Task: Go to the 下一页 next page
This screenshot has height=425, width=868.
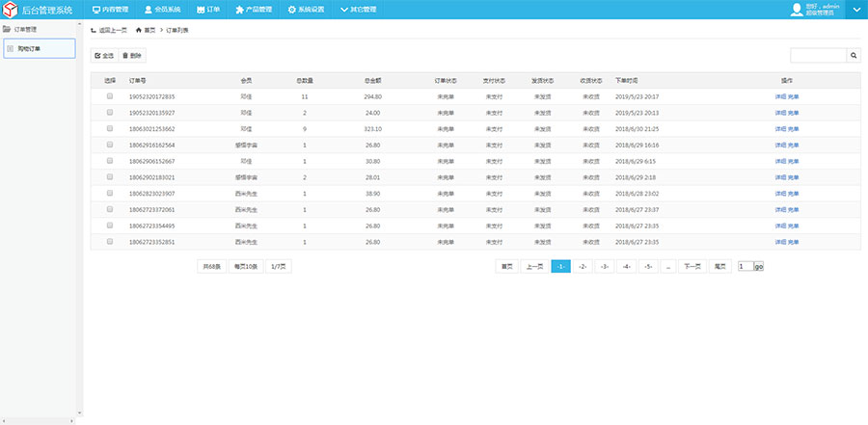Action: [692, 266]
